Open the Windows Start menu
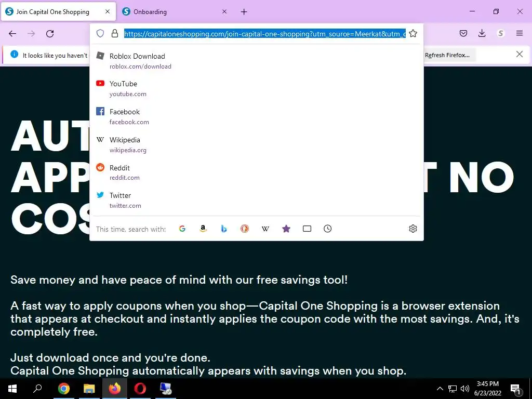This screenshot has height=399, width=532. [12, 389]
